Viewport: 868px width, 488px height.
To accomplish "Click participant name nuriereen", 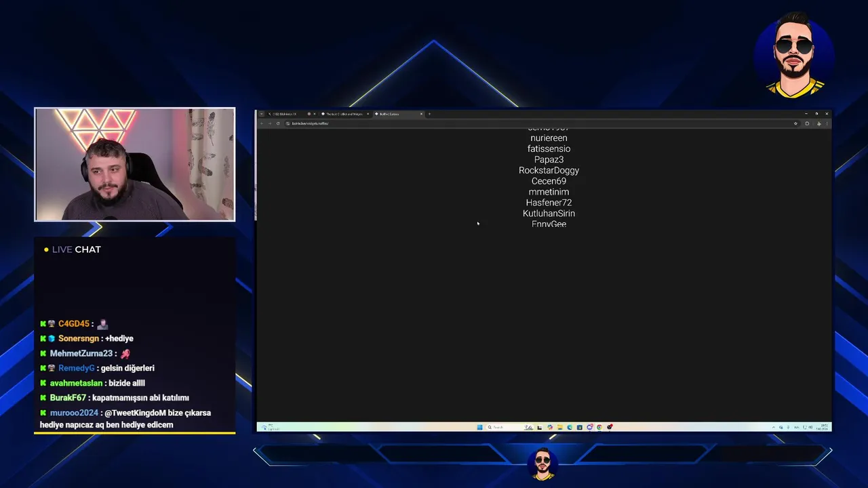I will pos(549,138).
